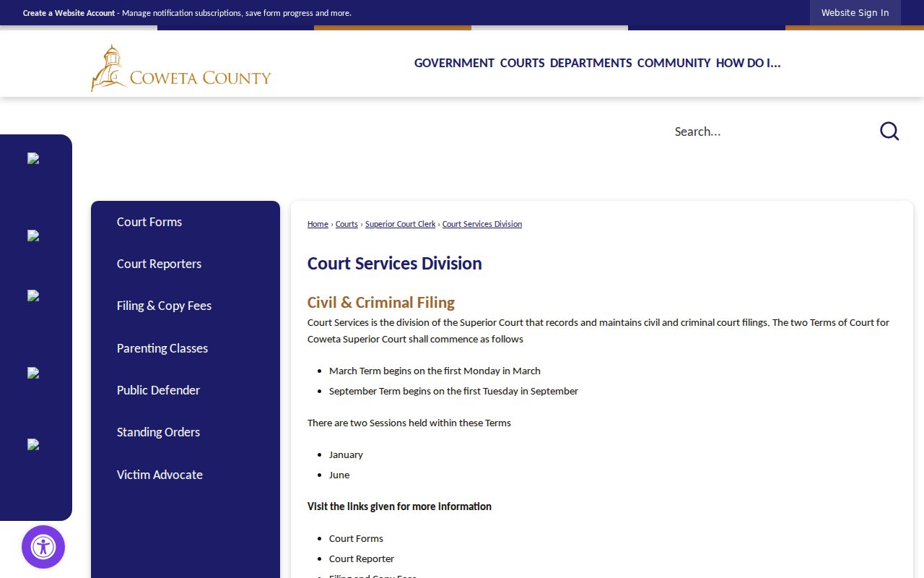Go to Superior Court Clerk breadcrumb

point(400,224)
